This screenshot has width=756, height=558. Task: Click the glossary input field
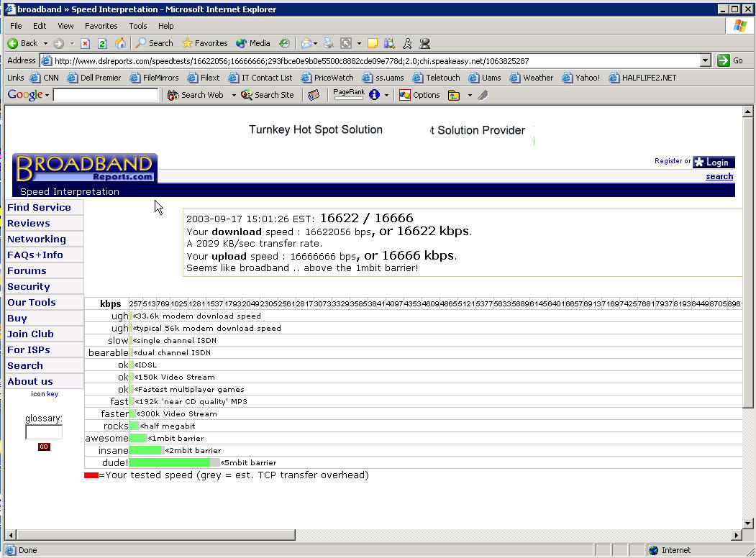pos(44,431)
